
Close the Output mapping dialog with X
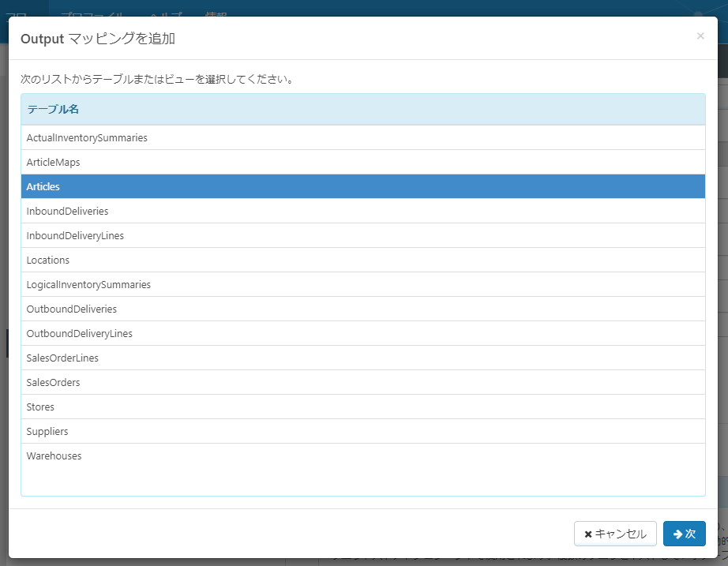tap(700, 36)
